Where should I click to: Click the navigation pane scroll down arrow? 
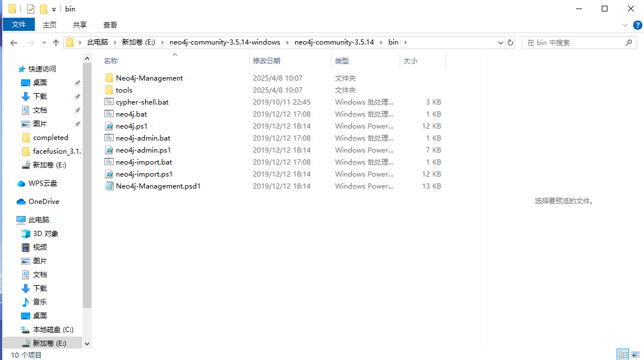(x=87, y=343)
